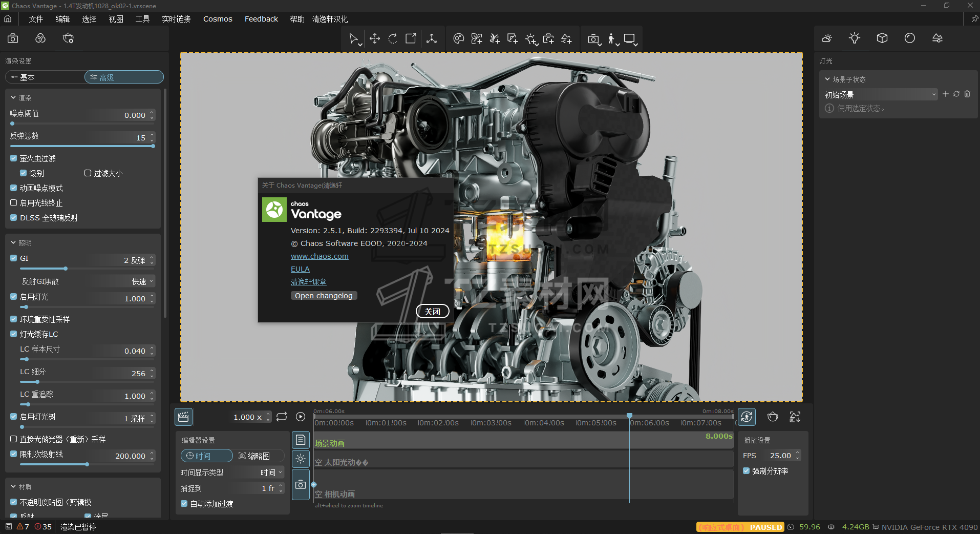
Task: Select the arrow selection tool
Action: [x=353, y=39]
